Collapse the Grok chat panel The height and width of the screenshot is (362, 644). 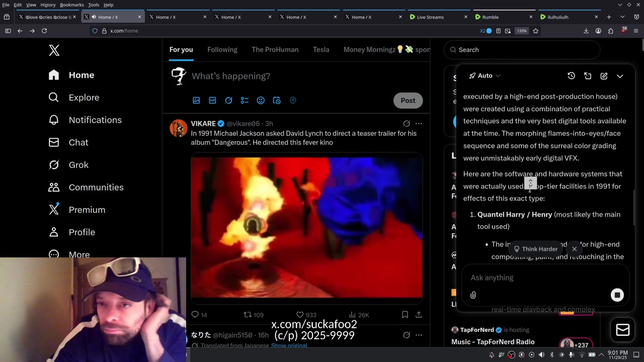pyautogui.click(x=620, y=76)
